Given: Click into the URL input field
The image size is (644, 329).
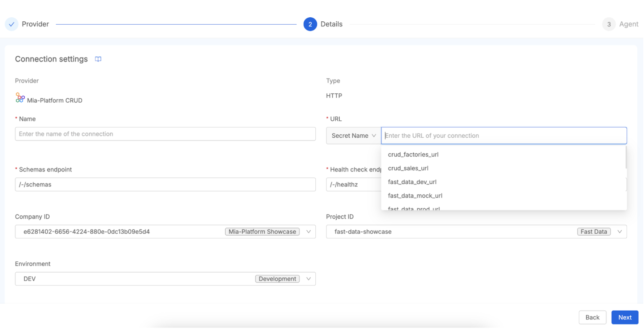Looking at the screenshot, I should (x=504, y=136).
